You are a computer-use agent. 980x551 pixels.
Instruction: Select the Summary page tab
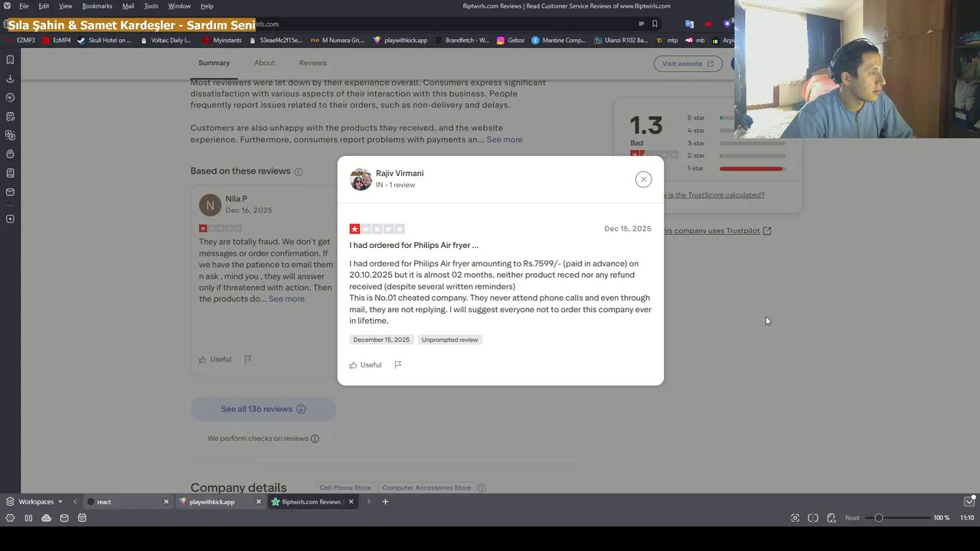[214, 63]
